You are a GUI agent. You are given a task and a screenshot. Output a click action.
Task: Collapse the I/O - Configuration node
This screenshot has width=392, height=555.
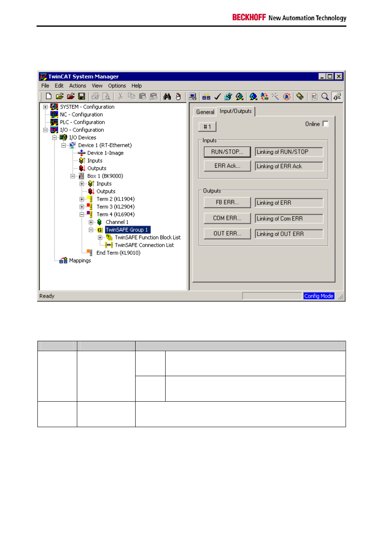point(45,130)
